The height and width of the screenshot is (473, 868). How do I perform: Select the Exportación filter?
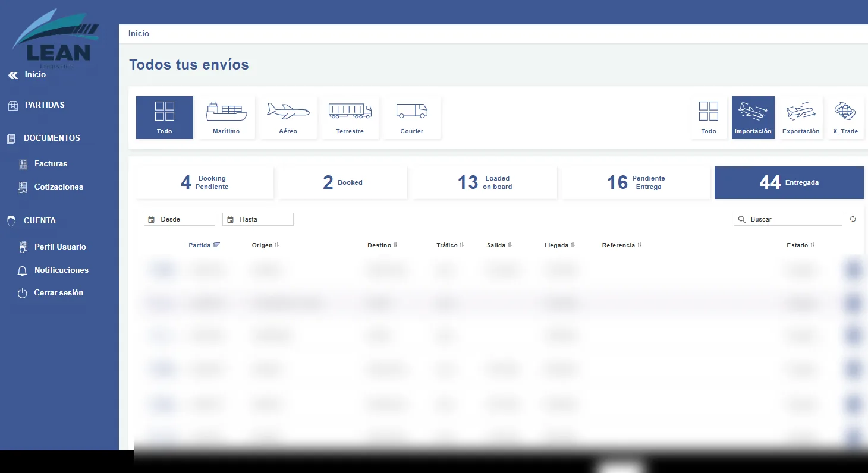[801, 118]
